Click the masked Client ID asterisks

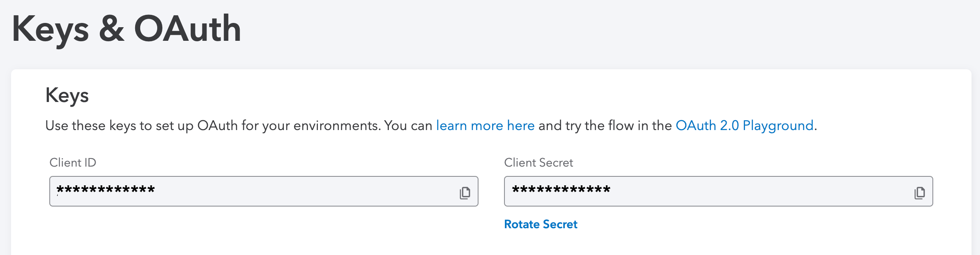point(106,190)
